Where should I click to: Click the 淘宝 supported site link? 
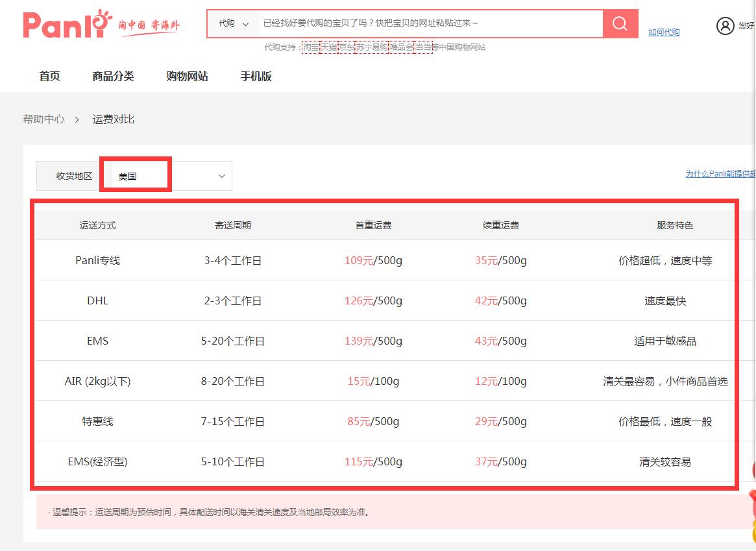(310, 47)
